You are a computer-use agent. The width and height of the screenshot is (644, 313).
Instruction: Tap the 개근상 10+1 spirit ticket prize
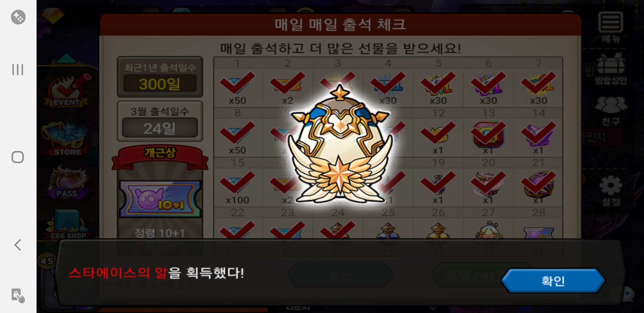(x=160, y=199)
